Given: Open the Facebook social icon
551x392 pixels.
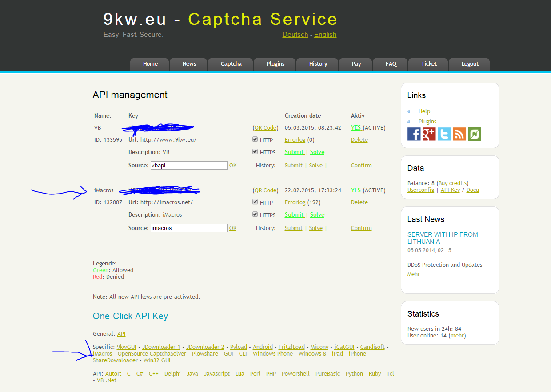Looking at the screenshot, I should point(414,134).
